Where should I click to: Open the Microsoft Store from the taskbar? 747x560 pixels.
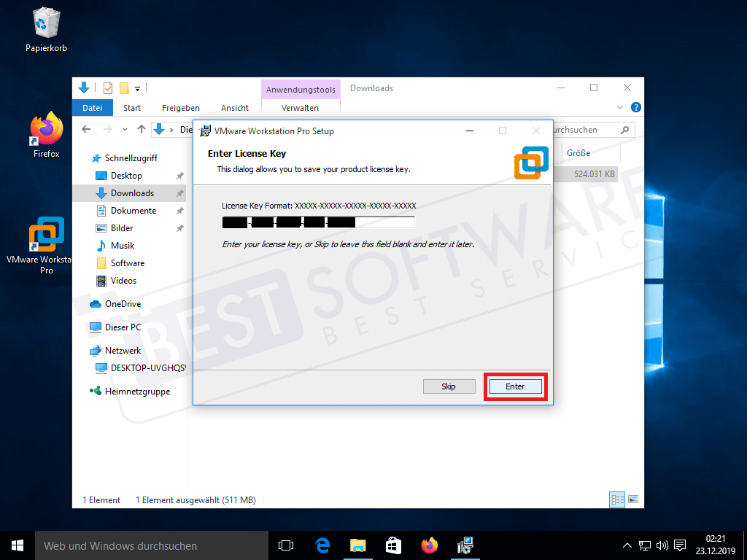pyautogui.click(x=393, y=545)
